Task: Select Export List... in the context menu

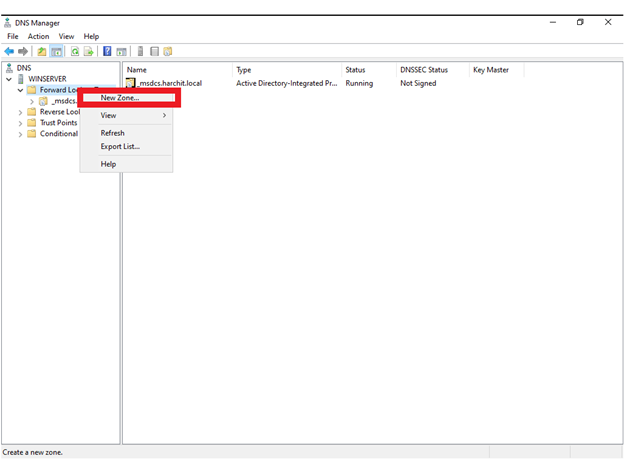Action: pyautogui.click(x=120, y=146)
